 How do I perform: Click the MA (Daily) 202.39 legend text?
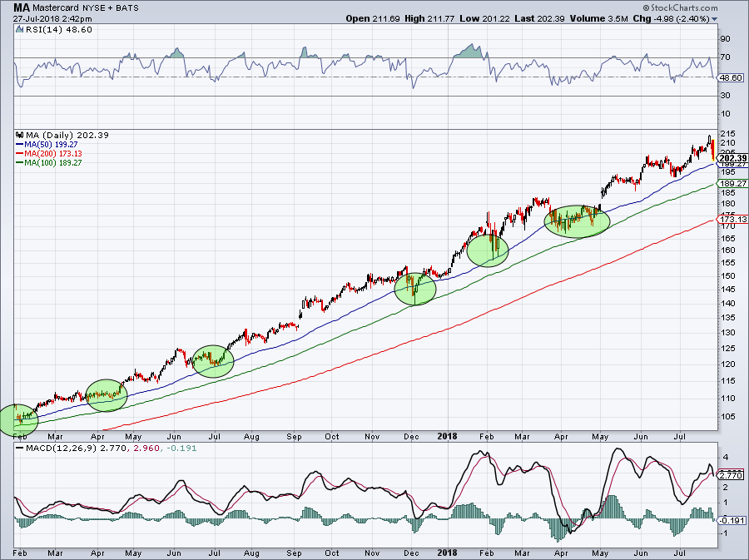click(67, 135)
